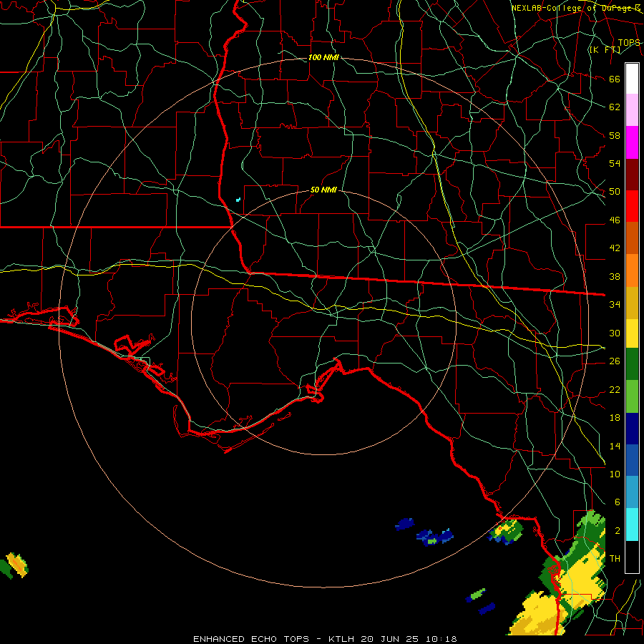Click the '10' legend value

coord(615,474)
